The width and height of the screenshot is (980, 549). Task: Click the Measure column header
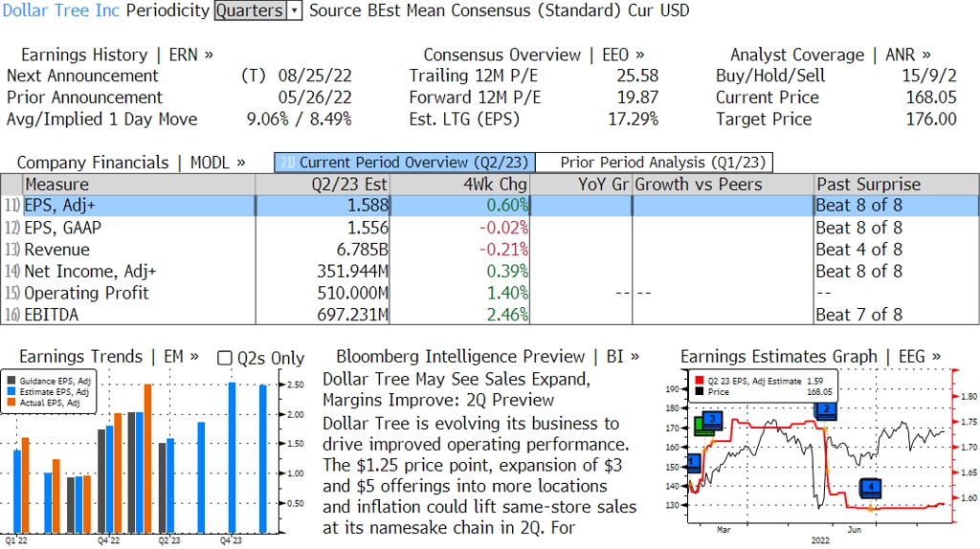coord(139,185)
